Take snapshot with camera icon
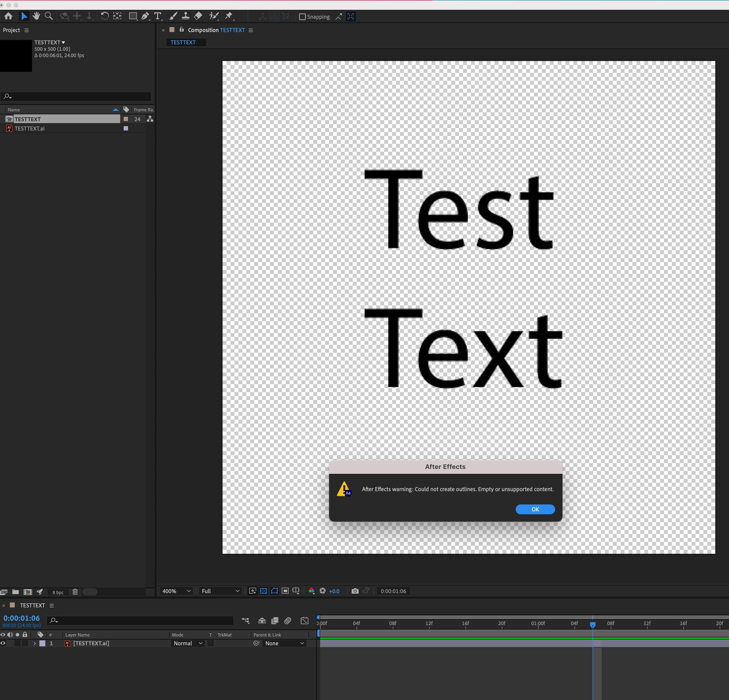The width and height of the screenshot is (729, 700). (355, 591)
